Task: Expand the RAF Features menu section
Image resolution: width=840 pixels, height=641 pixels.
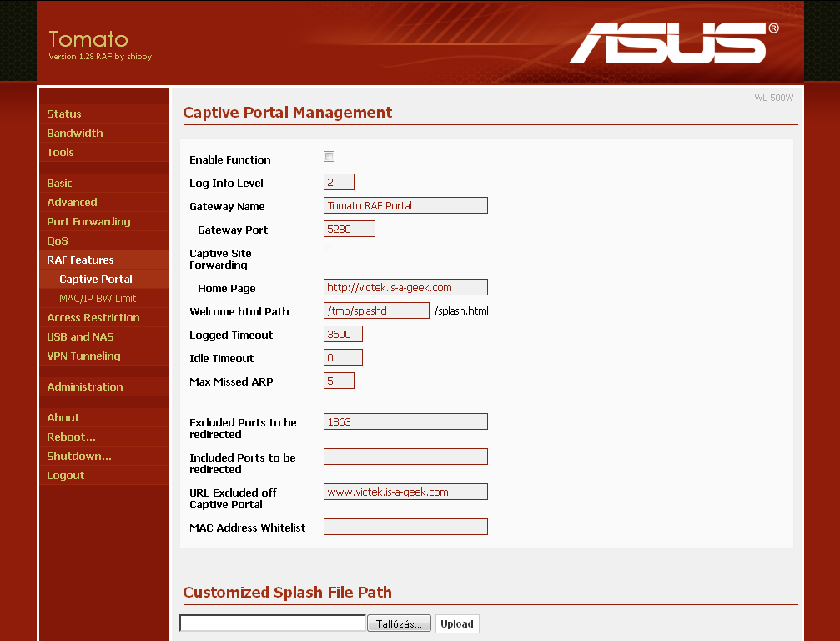Action: point(80,260)
